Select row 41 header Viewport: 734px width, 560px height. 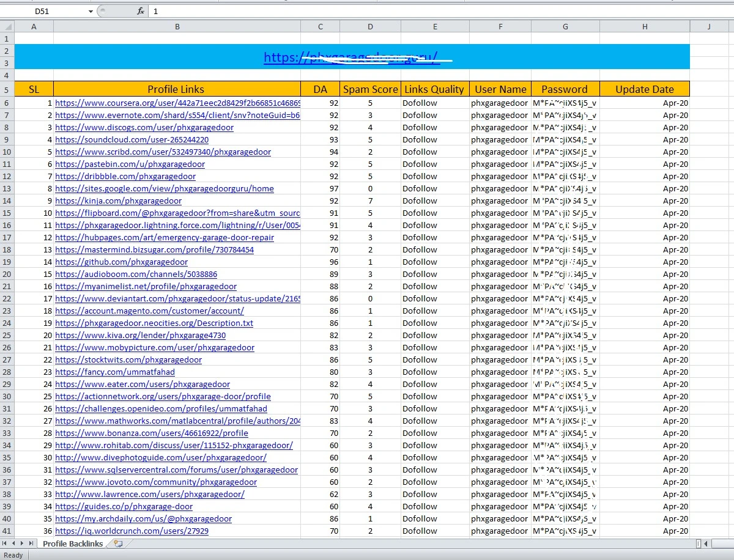7,531
